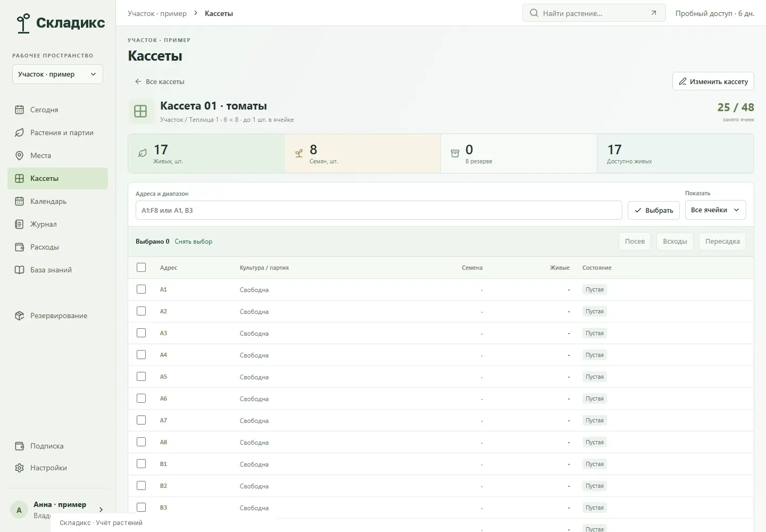
Task: Open the Журнал menu item
Action: [57, 224]
